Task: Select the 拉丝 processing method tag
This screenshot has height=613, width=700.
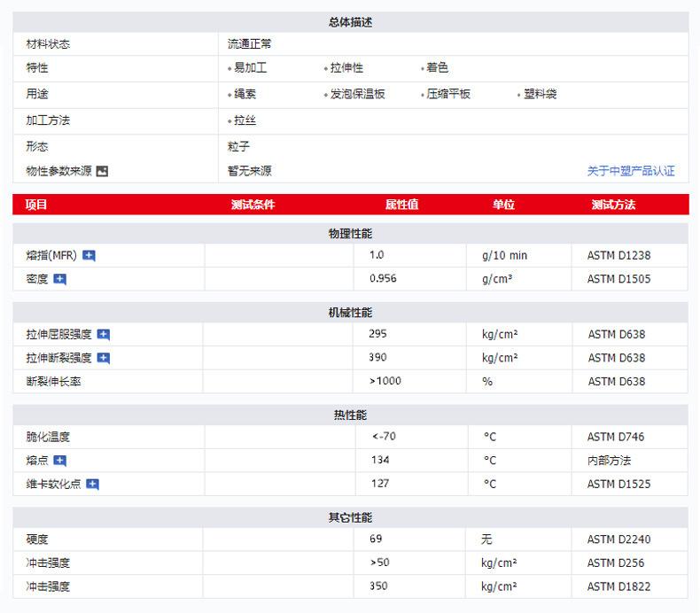Action: (245, 120)
